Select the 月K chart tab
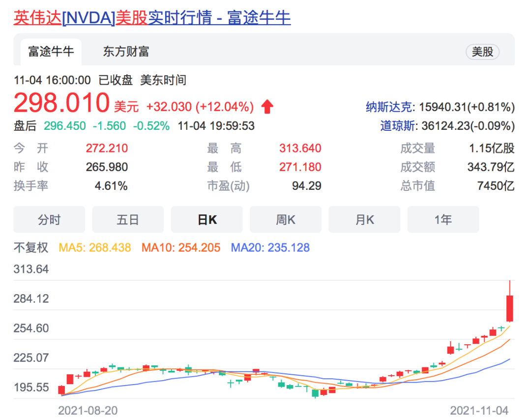531x420 pixels. pyautogui.click(x=364, y=219)
